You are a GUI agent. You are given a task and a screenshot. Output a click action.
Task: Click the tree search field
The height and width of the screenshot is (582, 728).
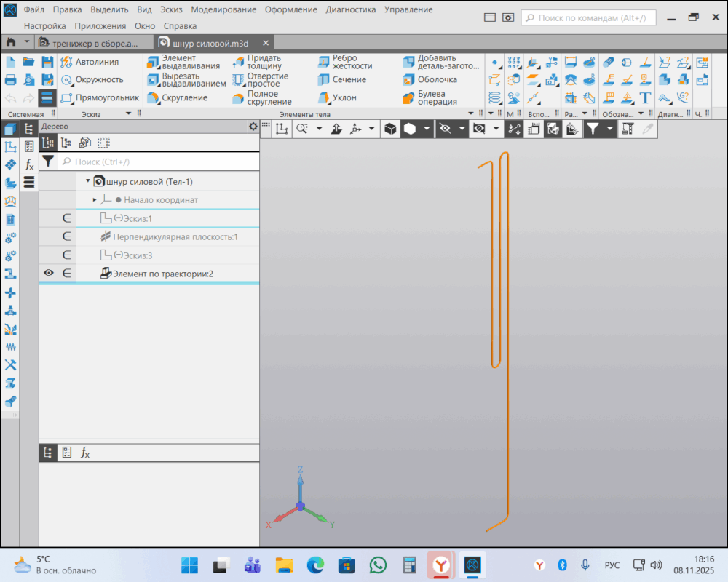(x=160, y=162)
